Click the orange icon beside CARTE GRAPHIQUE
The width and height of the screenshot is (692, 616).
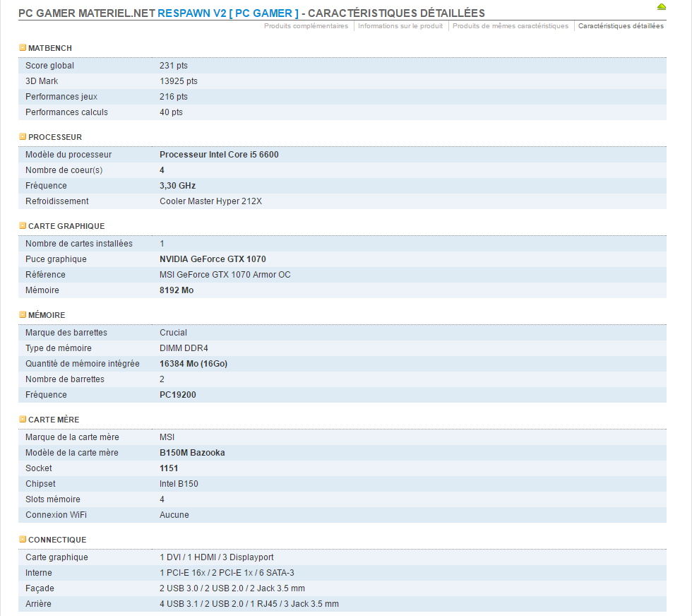tap(23, 226)
